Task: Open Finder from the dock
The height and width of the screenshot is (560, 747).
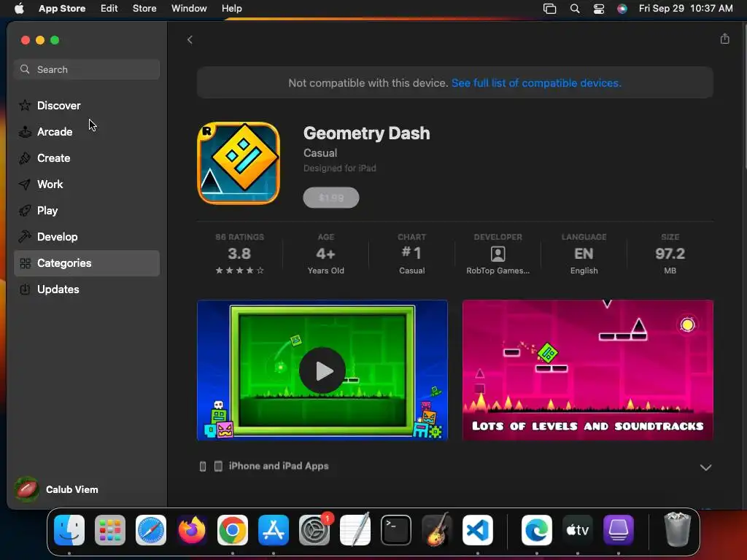Action: tap(69, 530)
